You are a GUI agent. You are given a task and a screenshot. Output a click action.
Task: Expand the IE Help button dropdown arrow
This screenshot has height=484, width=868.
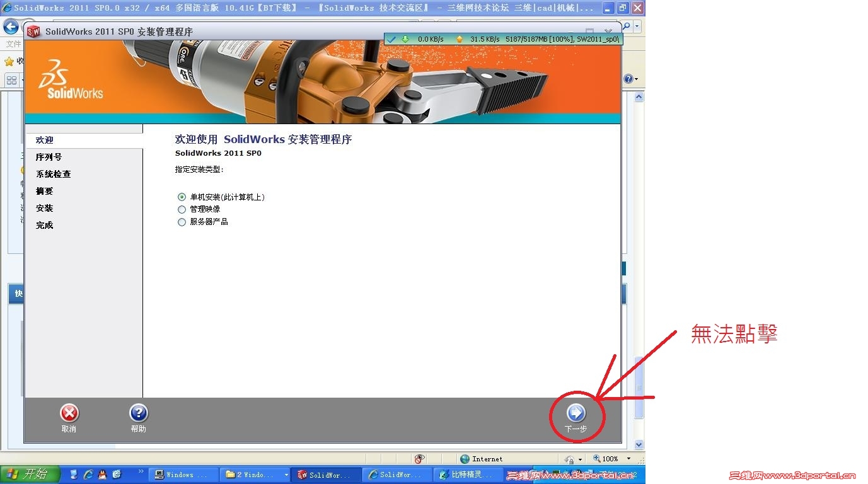pos(637,79)
